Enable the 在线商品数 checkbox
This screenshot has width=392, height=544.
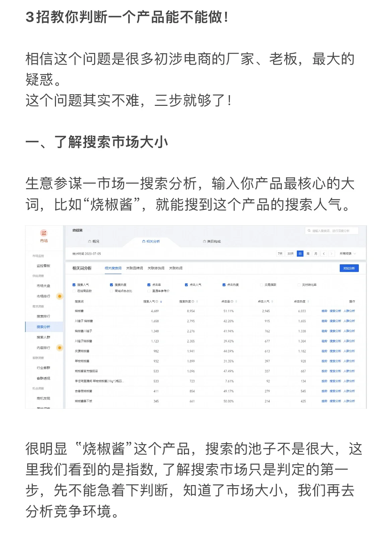pos(74,291)
